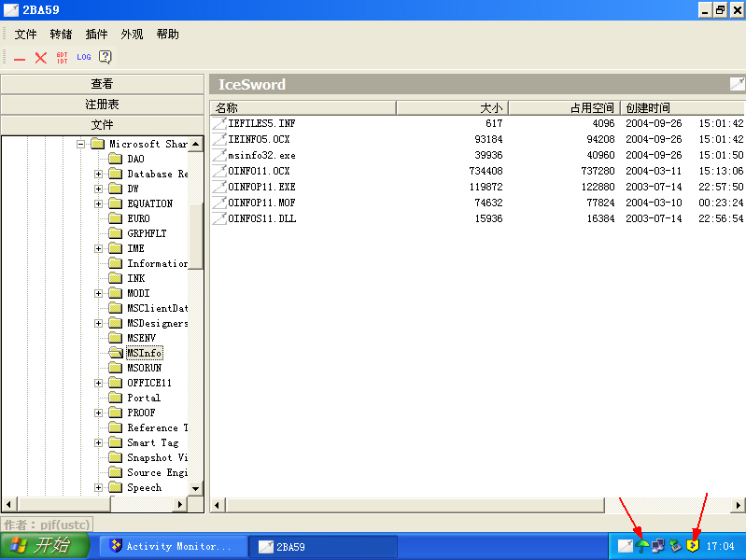This screenshot has height=560, width=746.
Task: Select the MSInfo tree folder
Action: 144,353
